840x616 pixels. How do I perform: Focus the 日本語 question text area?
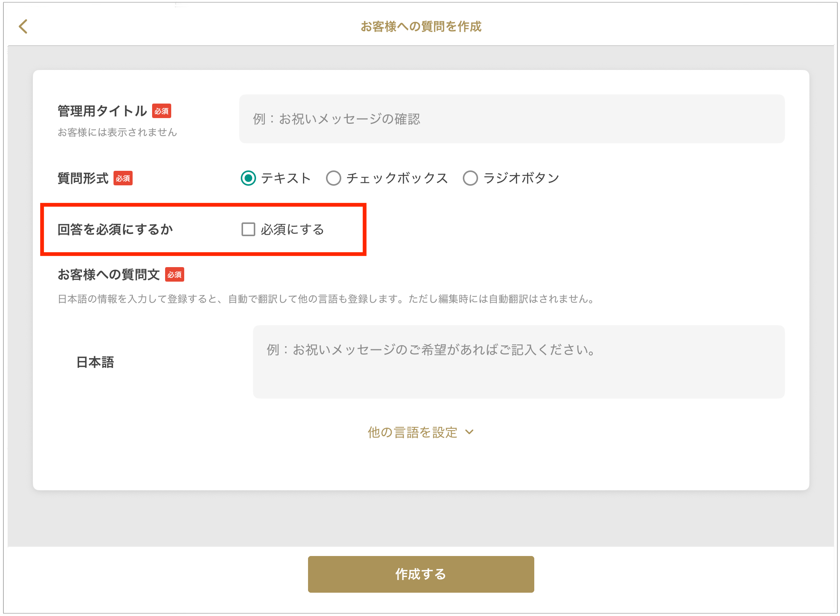click(518, 361)
